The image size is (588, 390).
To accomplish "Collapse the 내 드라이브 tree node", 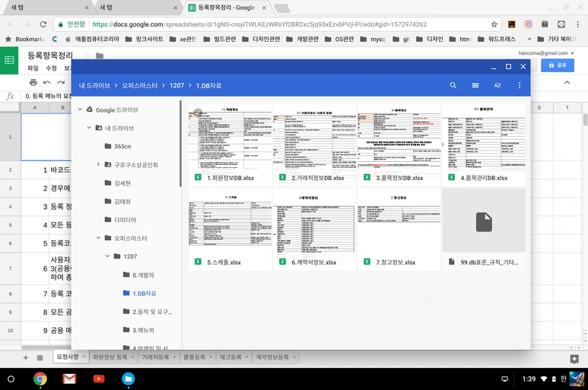I will click(89, 128).
